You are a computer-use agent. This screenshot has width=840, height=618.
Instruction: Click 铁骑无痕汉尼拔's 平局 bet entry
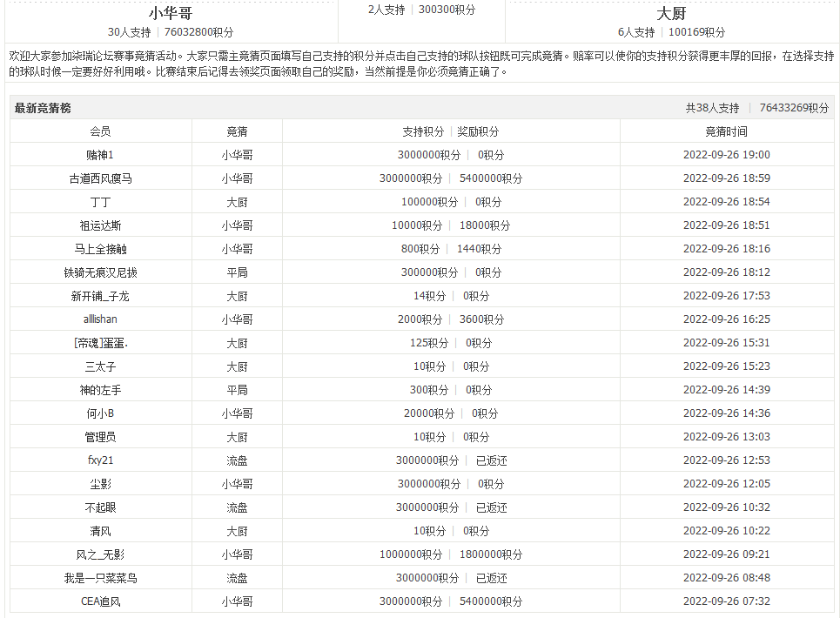tap(236, 272)
